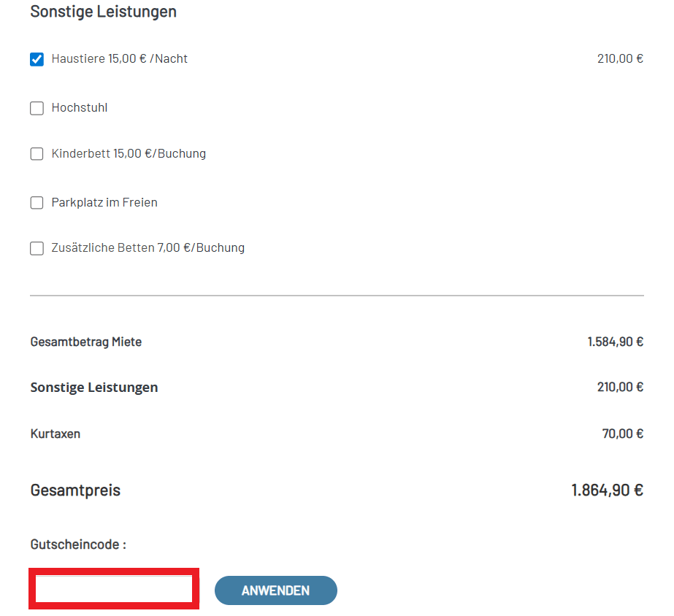Click the separator line above the totals
The width and height of the screenshot is (674, 616).
336,296
